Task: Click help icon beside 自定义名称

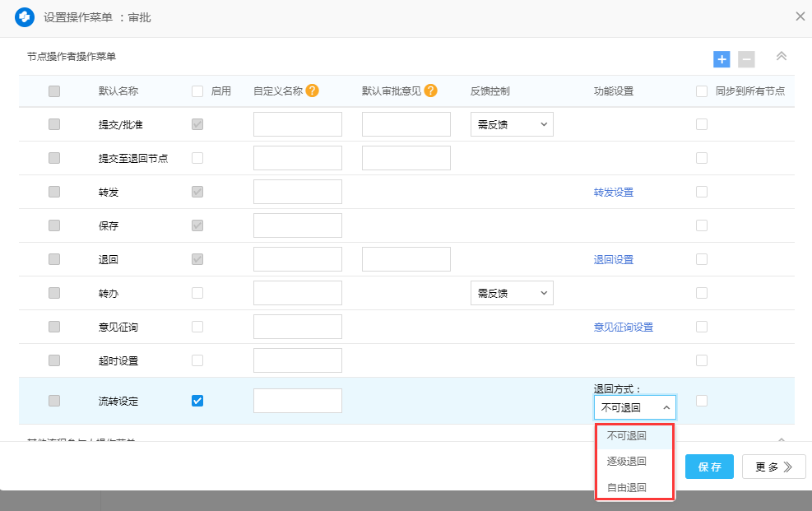Action: pyautogui.click(x=312, y=91)
